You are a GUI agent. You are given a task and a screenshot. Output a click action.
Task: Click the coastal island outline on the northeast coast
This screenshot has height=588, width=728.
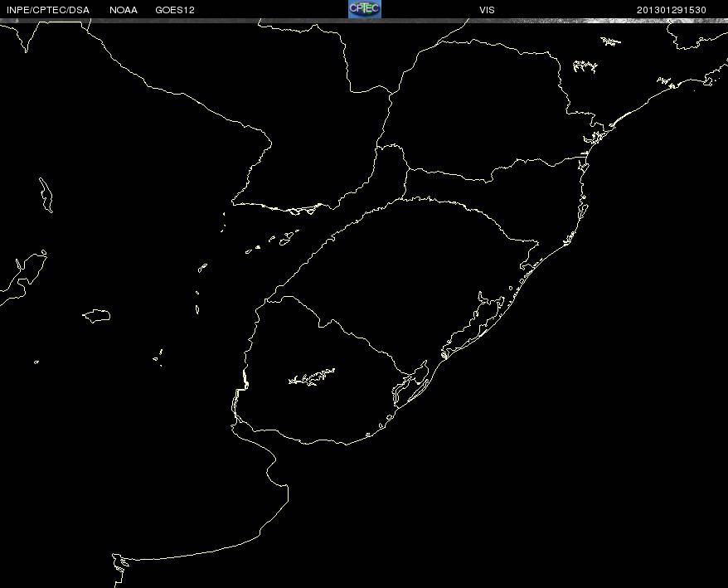click(x=595, y=139)
